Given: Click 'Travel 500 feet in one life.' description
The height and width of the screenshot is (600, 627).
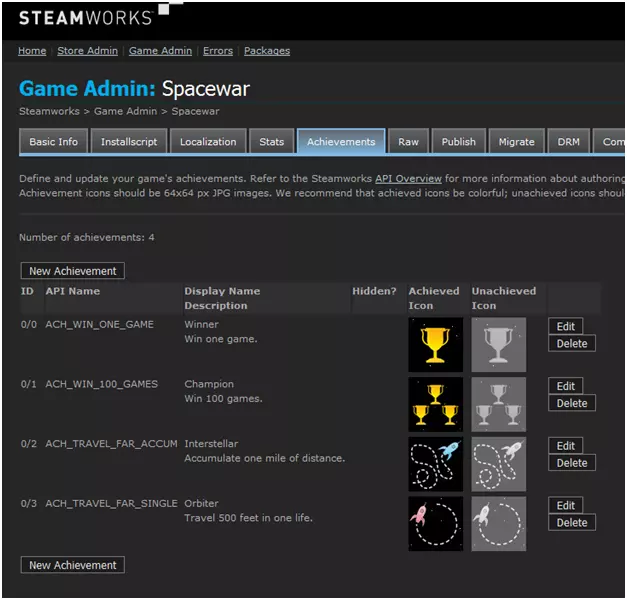Looking at the screenshot, I should 248,518.
